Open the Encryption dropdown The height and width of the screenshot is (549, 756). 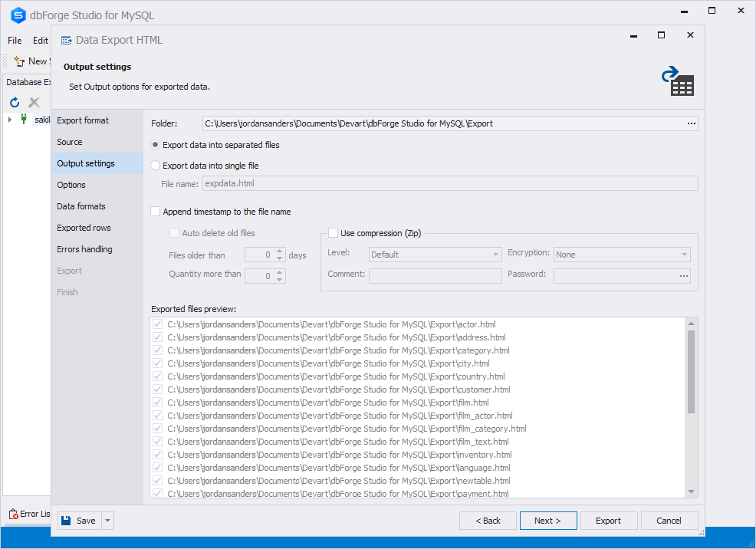point(684,255)
